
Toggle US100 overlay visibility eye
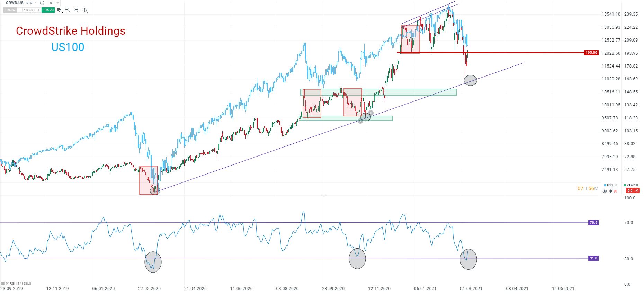tap(605, 191)
